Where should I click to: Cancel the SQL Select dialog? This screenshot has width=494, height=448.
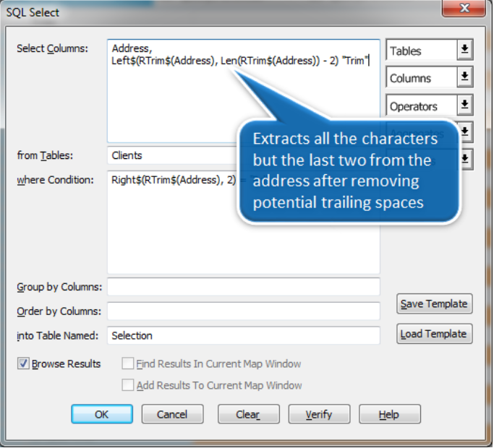[172, 414]
